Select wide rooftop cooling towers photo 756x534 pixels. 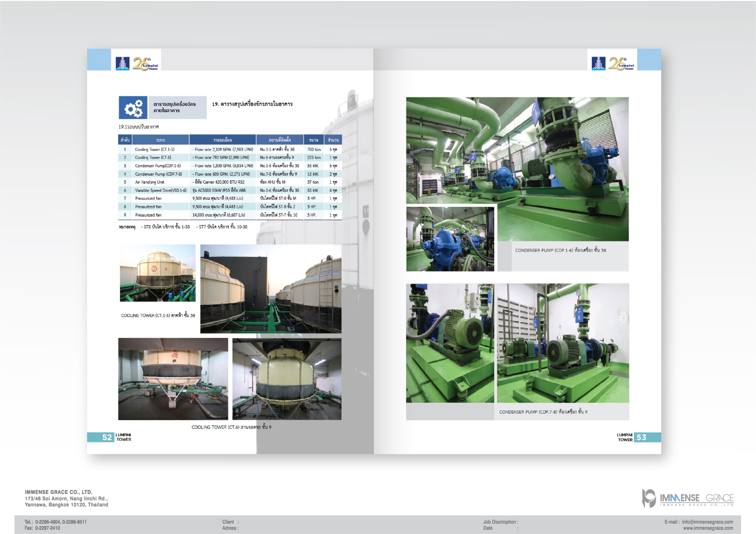[x=271, y=289]
